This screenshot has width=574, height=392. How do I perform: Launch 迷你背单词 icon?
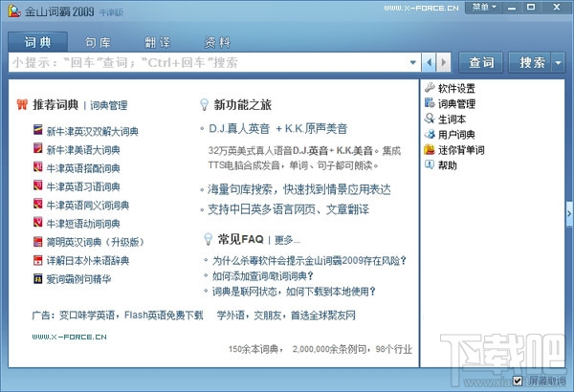pos(430,150)
